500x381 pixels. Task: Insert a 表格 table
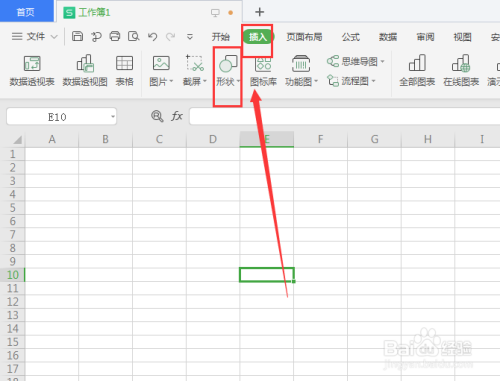pos(124,71)
